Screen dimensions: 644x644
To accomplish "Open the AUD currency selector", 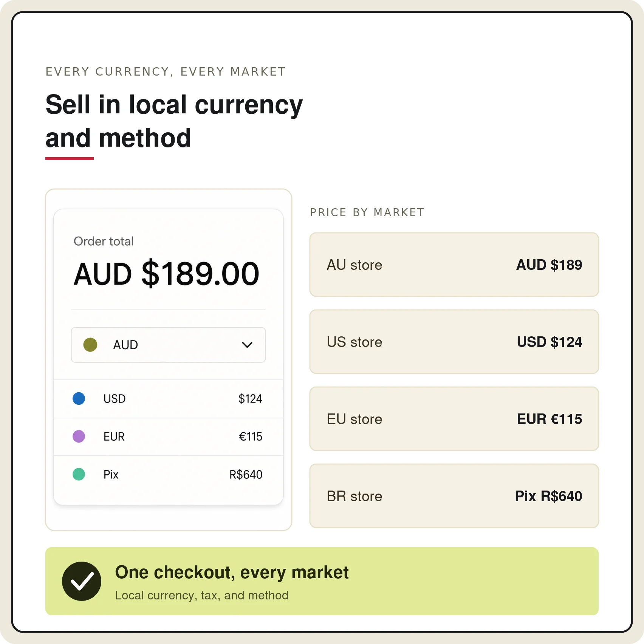I will 168,345.
